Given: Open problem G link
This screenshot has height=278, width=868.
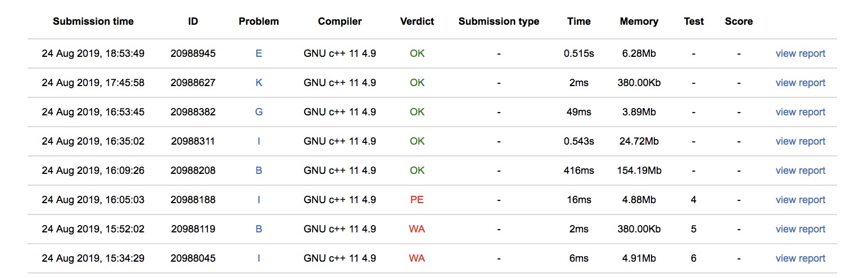Looking at the screenshot, I should click(259, 112).
